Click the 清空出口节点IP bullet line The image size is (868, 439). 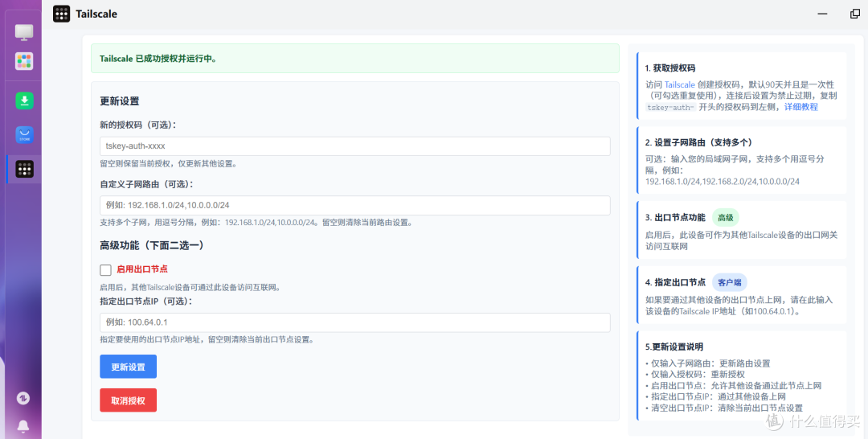click(x=723, y=408)
